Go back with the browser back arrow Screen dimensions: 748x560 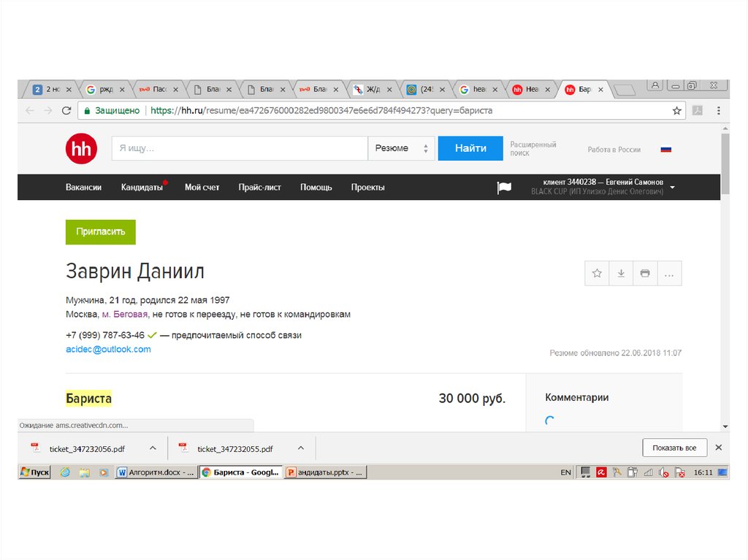tap(29, 111)
